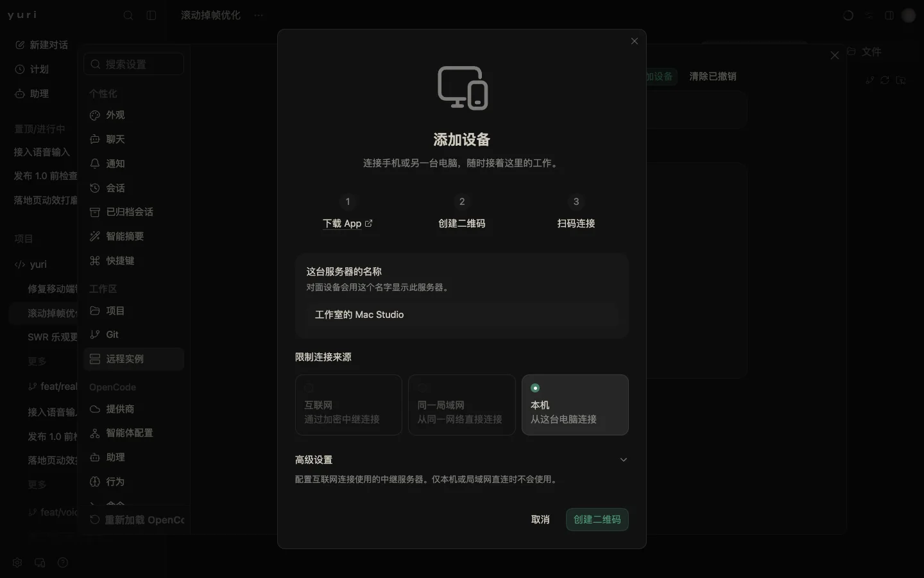Click the git branch icon under 文件
Viewport: 924px width, 578px height.
pos(869,80)
